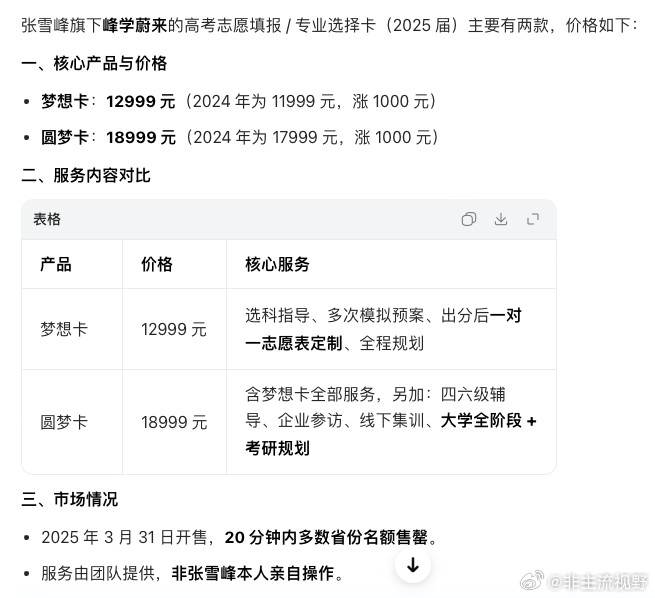Click the scroll-to-bottom arrow button
The height and width of the screenshot is (598, 655).
(x=413, y=565)
